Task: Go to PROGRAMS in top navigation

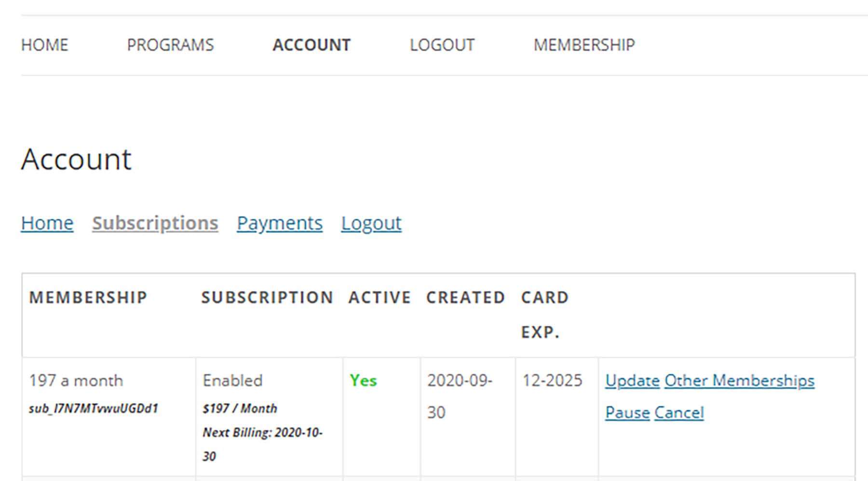Action: pos(170,45)
